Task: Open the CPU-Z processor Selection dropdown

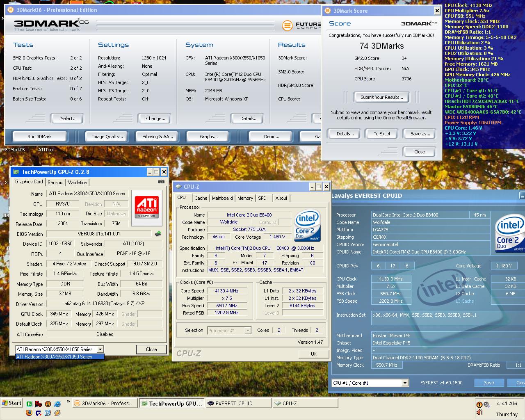Action: [248, 330]
